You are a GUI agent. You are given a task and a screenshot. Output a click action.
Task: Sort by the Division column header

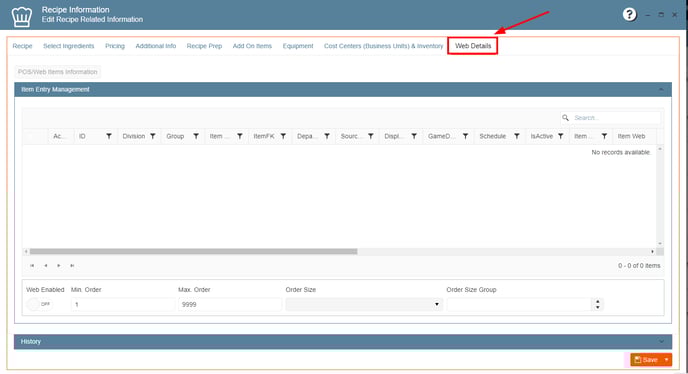click(134, 136)
